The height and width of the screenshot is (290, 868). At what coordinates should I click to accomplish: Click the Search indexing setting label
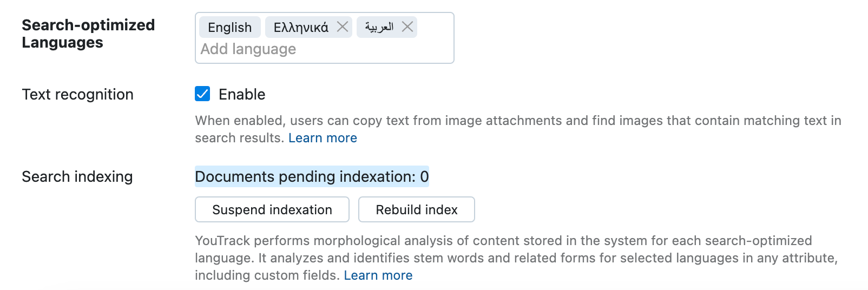[x=77, y=177]
